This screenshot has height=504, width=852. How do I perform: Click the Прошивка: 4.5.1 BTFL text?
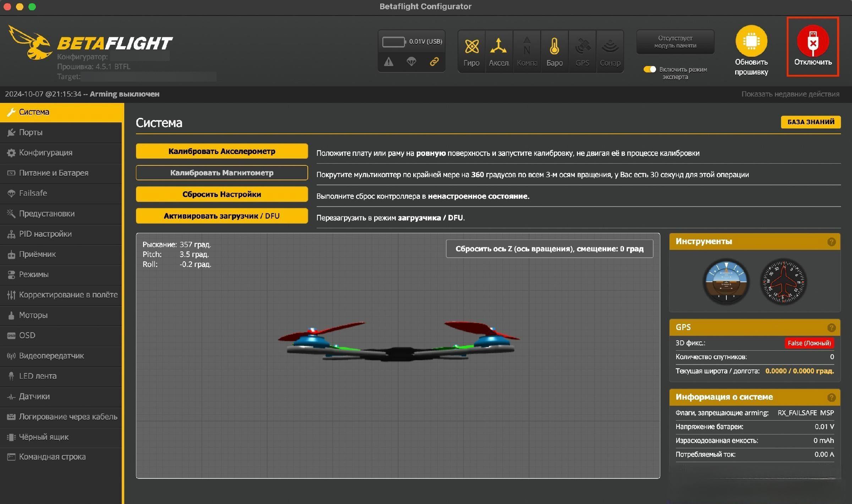point(94,67)
